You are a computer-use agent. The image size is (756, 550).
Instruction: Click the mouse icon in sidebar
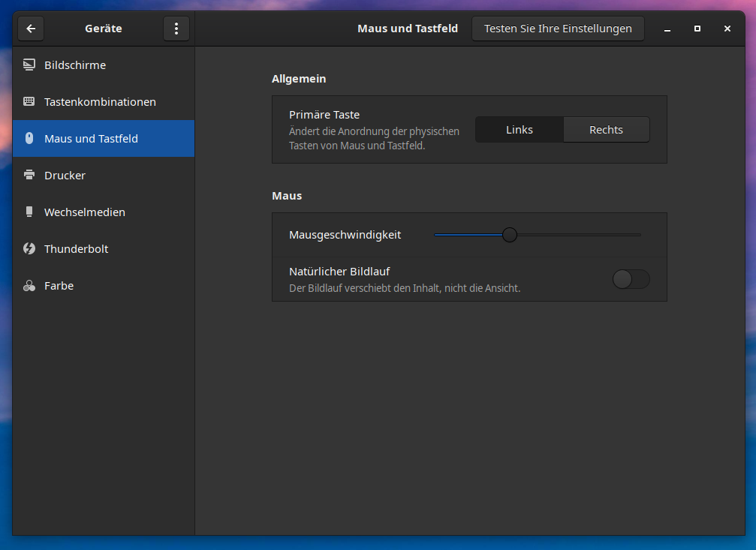(x=29, y=138)
